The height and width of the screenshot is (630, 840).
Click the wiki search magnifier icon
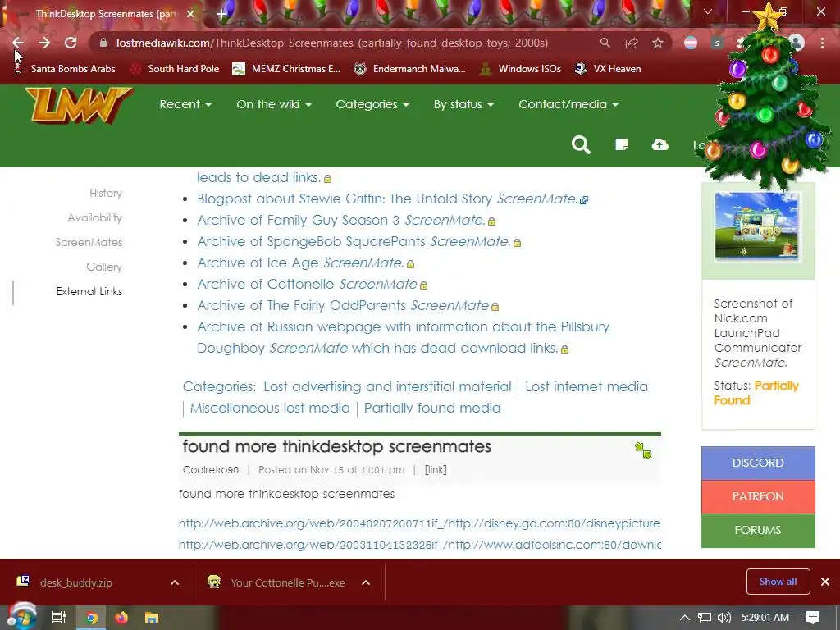click(581, 144)
